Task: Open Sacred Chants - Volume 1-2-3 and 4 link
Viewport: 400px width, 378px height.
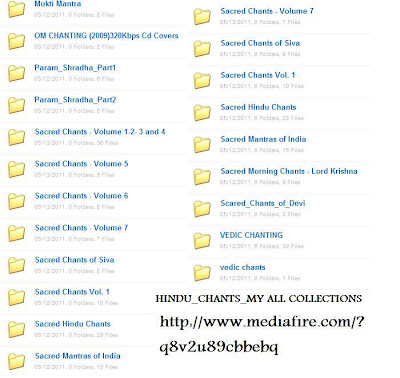Action: pyautogui.click(x=100, y=132)
